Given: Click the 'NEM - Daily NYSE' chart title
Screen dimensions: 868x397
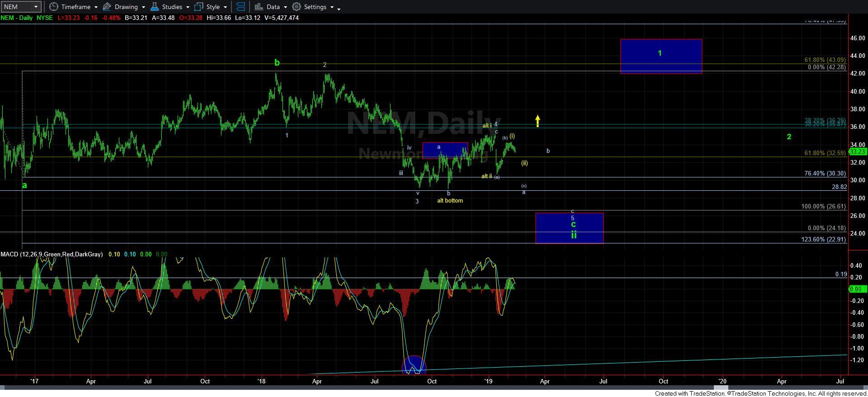Looking at the screenshot, I should pos(27,18).
